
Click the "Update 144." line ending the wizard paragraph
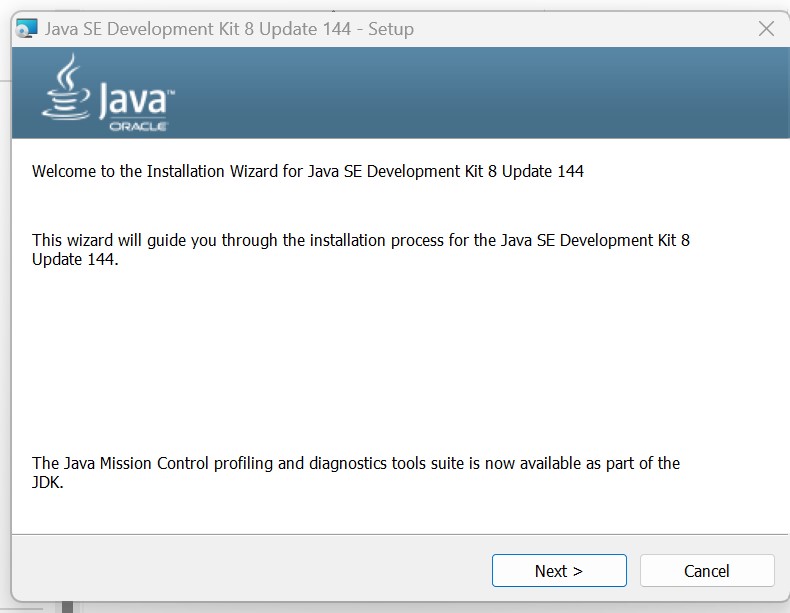coord(75,259)
